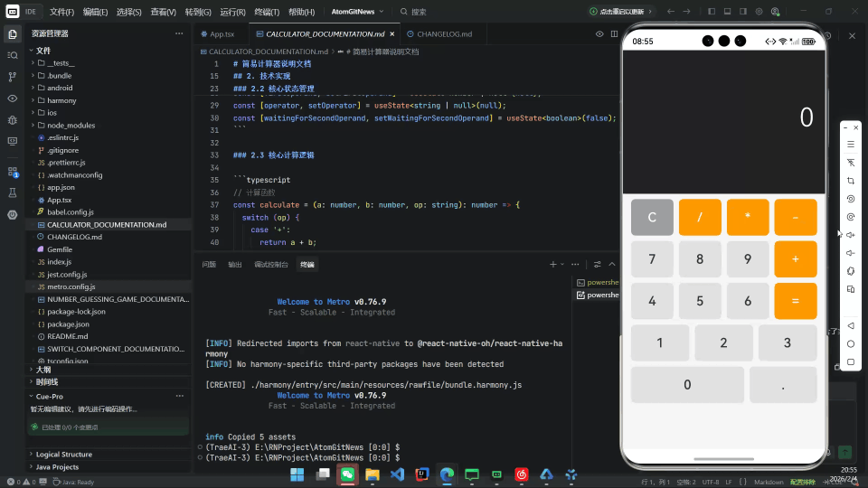Image resolution: width=868 pixels, height=488 pixels.
Task: Go forward with the right arrow
Action: click(686, 11)
